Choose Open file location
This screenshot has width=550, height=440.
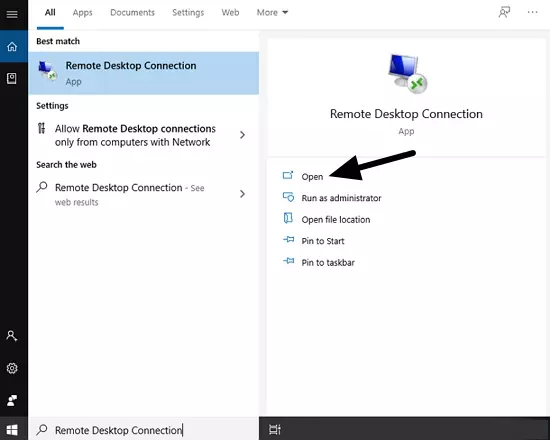pos(336,220)
